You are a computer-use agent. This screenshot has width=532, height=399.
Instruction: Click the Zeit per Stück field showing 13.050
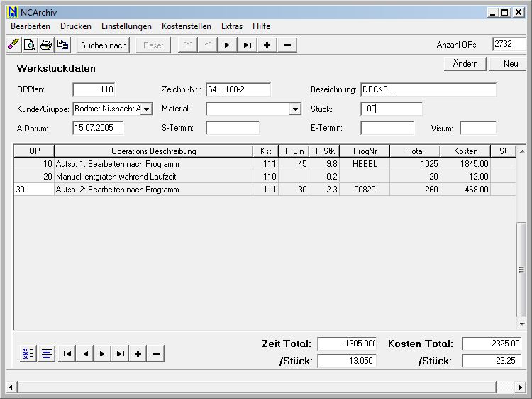pyautogui.click(x=347, y=361)
